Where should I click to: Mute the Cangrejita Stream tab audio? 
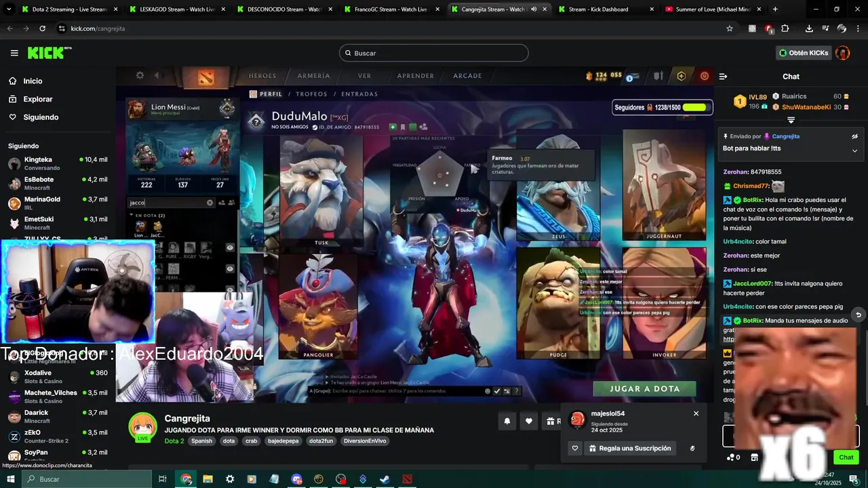tap(534, 9)
